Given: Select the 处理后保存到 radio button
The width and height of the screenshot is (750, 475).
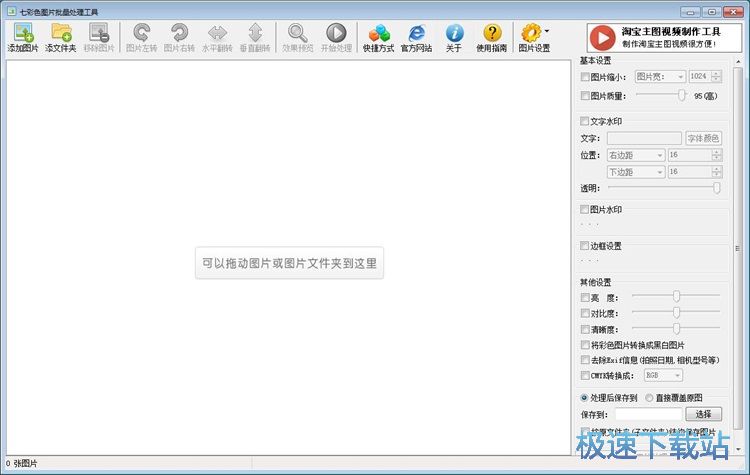Looking at the screenshot, I should point(584,398).
